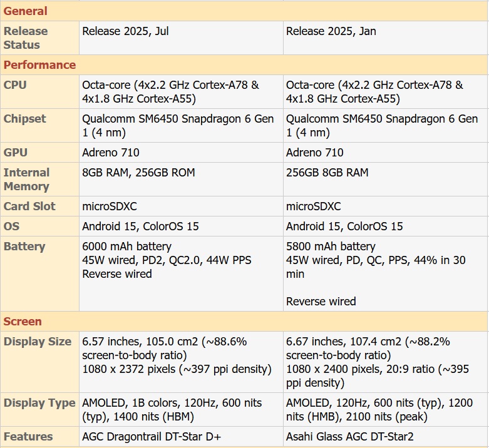Click the Screen section header
Viewport: 489px width, 448px height.
(x=244, y=321)
